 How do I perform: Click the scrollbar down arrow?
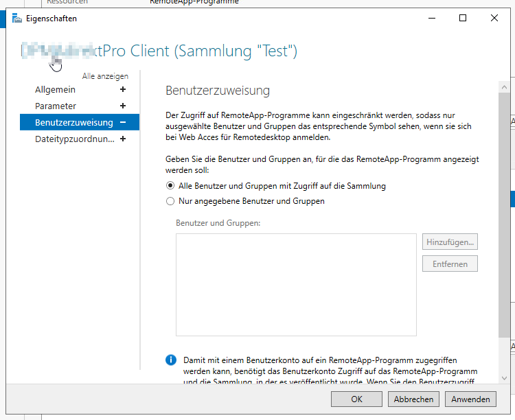[x=504, y=378]
